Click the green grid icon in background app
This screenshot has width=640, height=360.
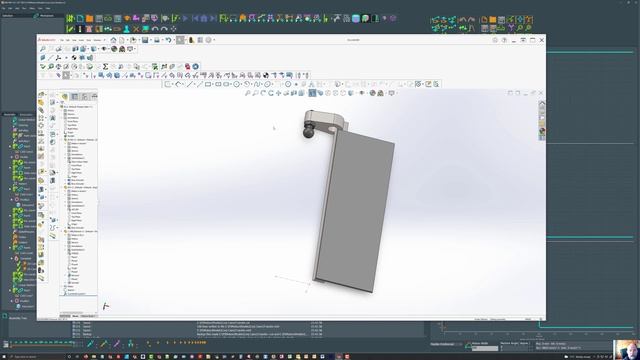click(70, 18)
